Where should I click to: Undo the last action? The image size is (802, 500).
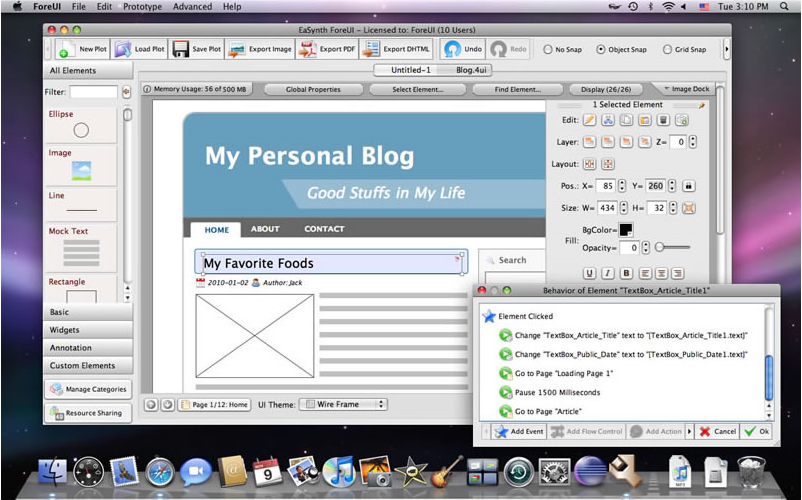pos(463,49)
